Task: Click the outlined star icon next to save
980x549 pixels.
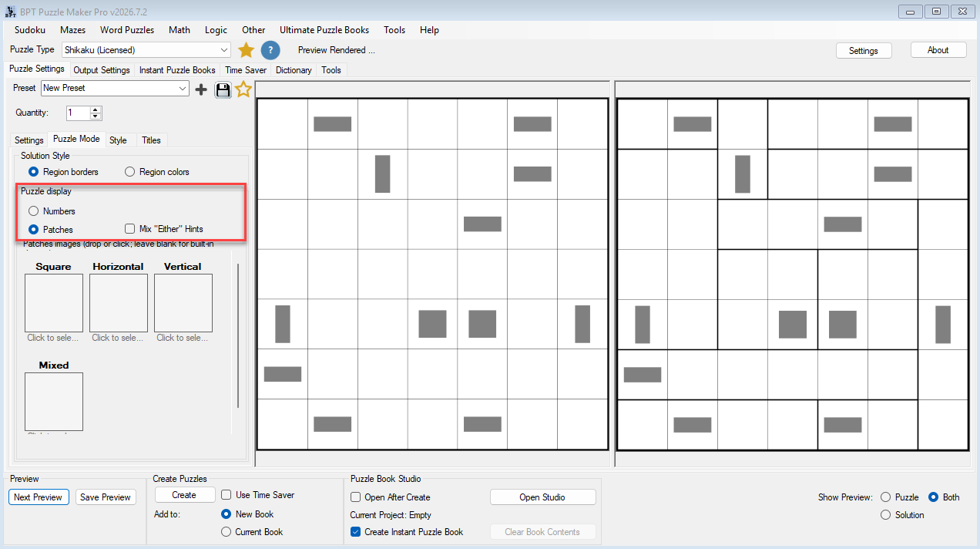Action: [x=243, y=89]
